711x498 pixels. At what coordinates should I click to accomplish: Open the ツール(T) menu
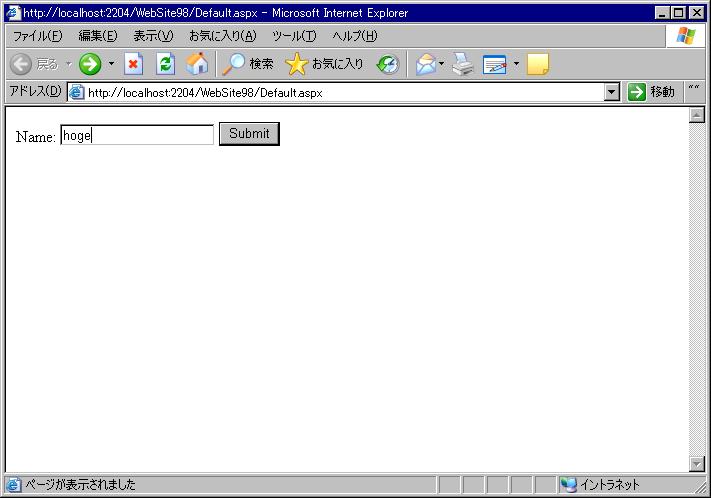[x=294, y=36]
